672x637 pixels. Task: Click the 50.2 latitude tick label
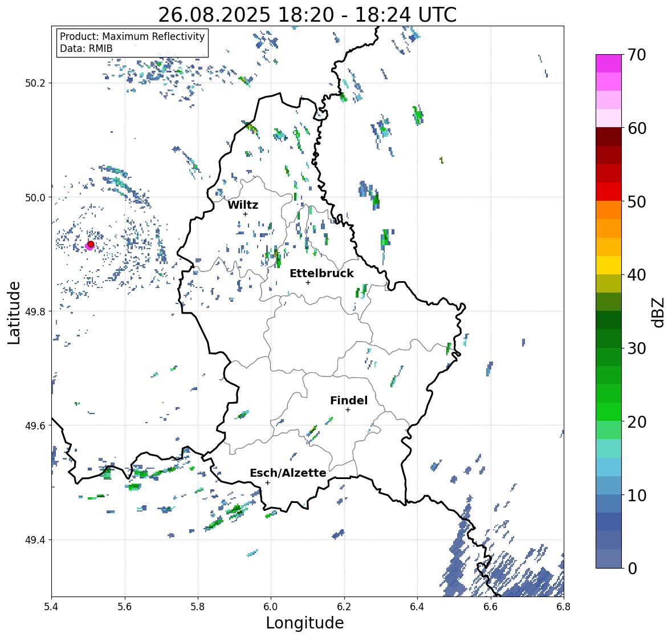tap(35, 83)
